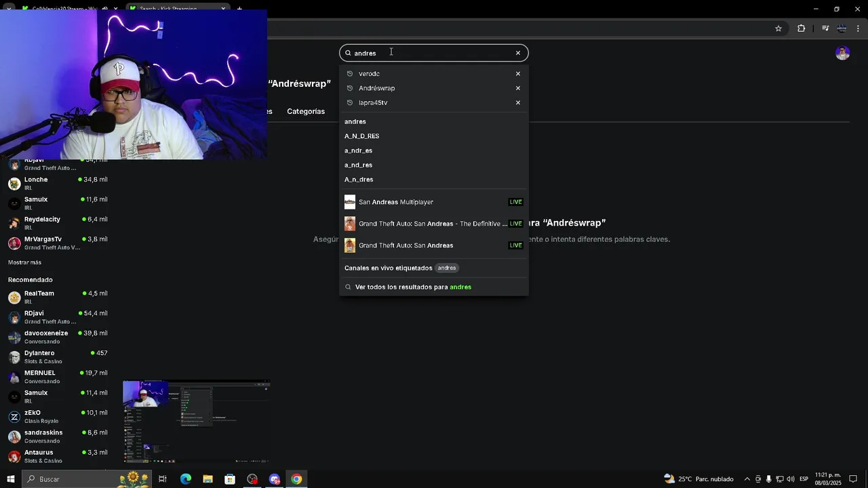868x488 pixels.
Task: Open davooxeneize recommended channel
Action: [x=58, y=337]
